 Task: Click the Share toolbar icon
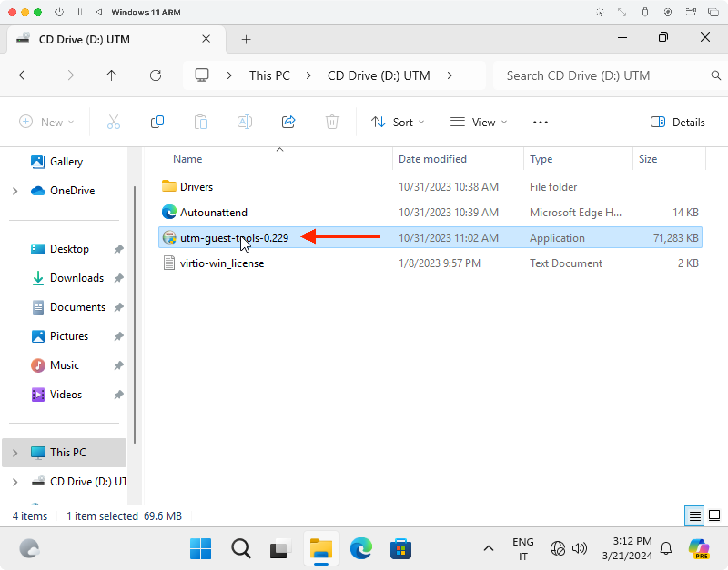[x=288, y=122]
